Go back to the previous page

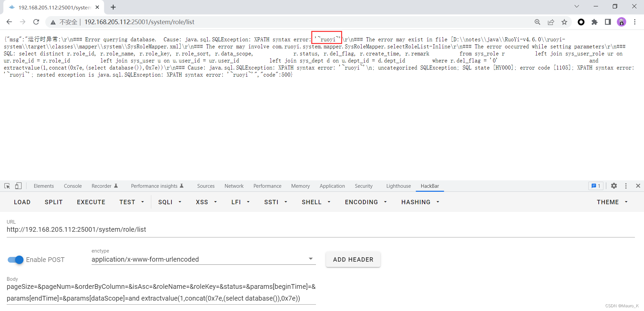[x=9, y=22]
